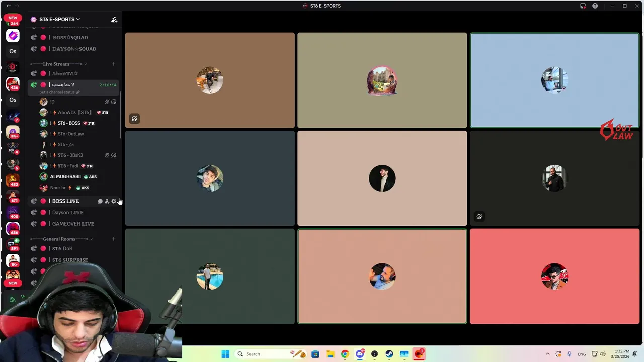Screen dimensions: 644x362
Task: Add channel to General Rooms category
Action: pyautogui.click(x=114, y=239)
